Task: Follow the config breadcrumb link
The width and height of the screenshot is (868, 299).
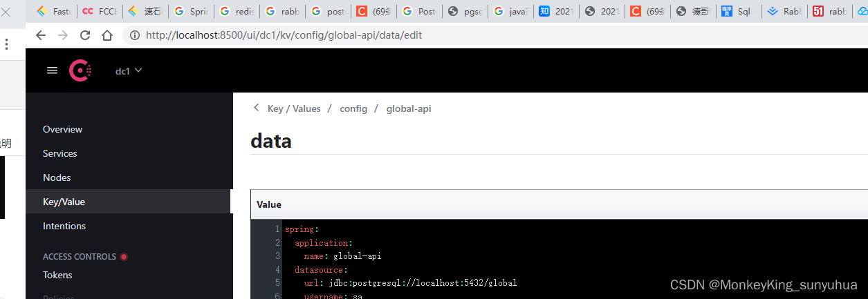Action: tap(353, 108)
